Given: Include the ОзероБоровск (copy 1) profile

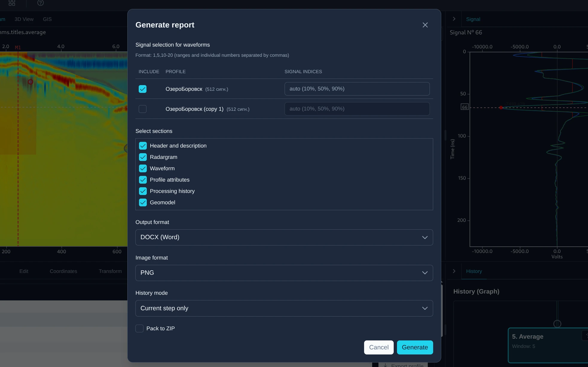Looking at the screenshot, I should 142,109.
